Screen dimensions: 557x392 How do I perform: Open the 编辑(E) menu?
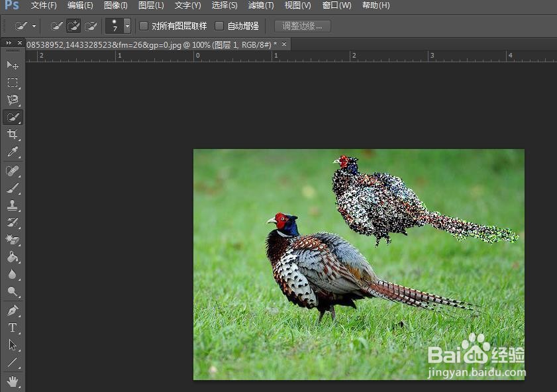tap(80, 5)
